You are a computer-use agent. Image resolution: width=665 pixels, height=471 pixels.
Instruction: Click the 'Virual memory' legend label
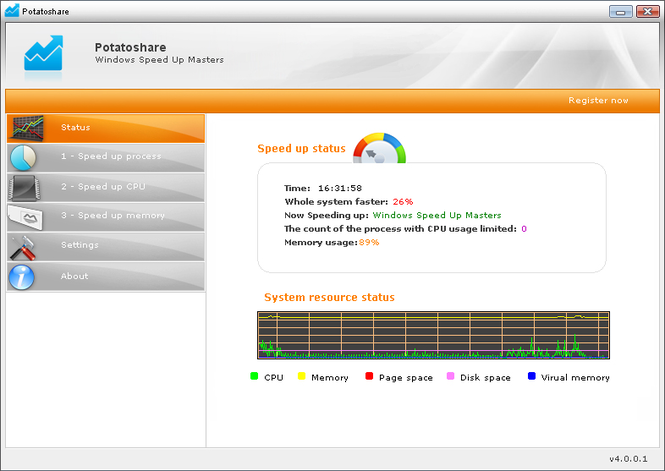coord(575,378)
